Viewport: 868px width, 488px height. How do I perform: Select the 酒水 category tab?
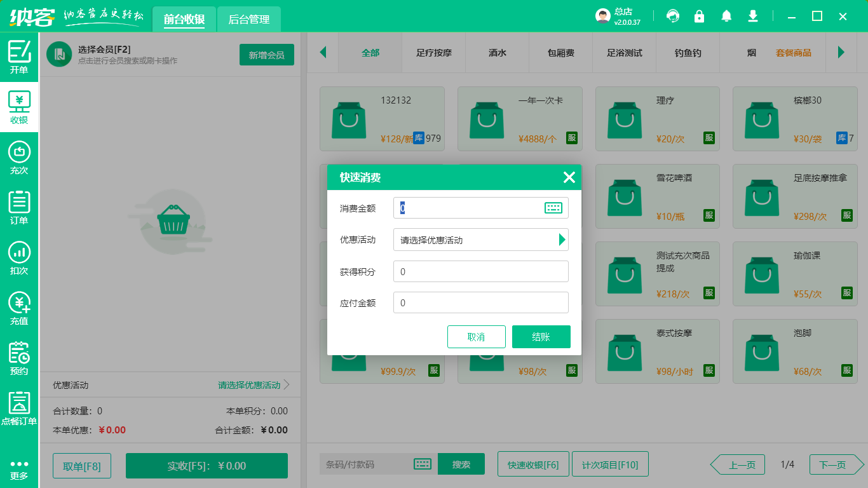point(497,53)
